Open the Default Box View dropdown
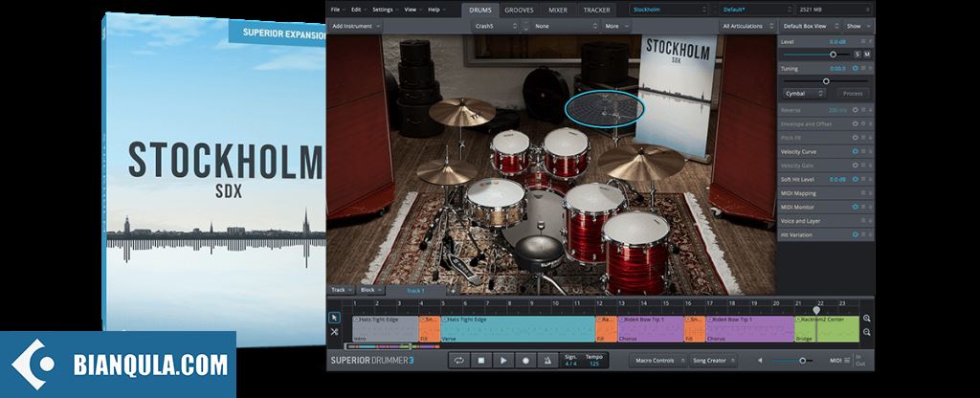The image size is (980, 398). [810, 26]
